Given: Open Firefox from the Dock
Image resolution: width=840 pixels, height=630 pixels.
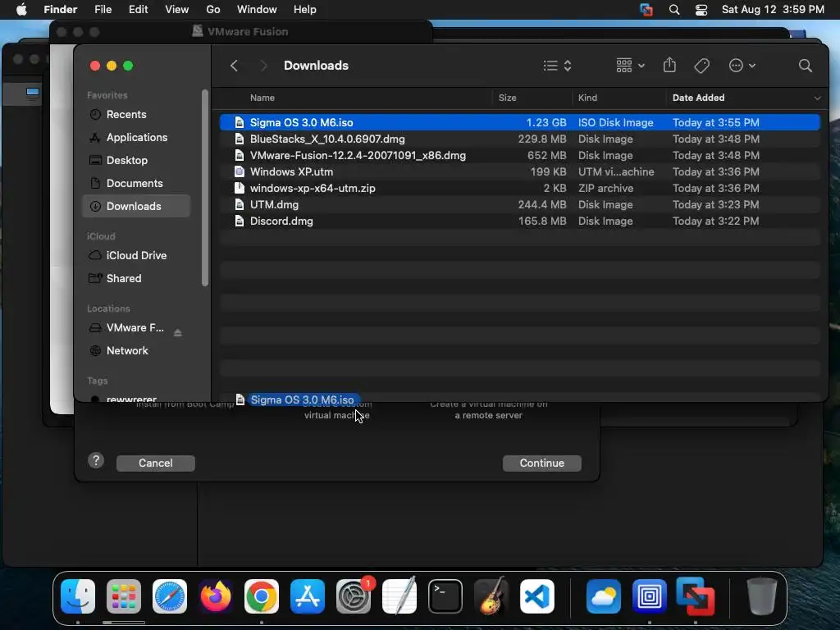Looking at the screenshot, I should (216, 596).
